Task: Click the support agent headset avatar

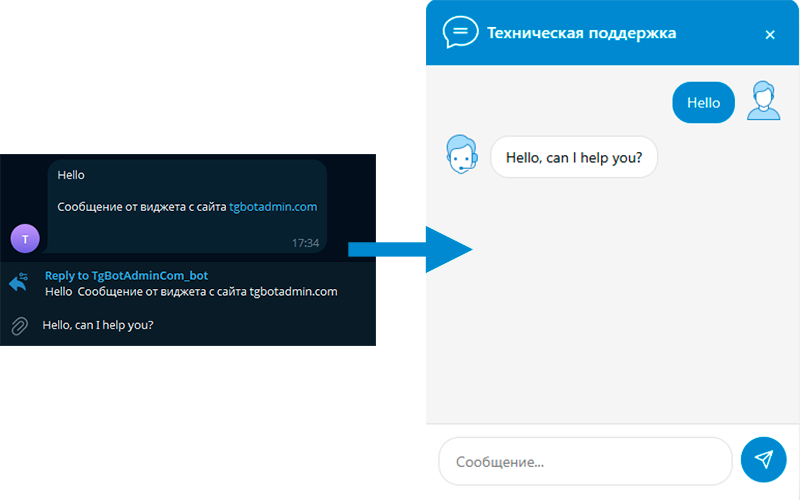Action: (x=462, y=155)
